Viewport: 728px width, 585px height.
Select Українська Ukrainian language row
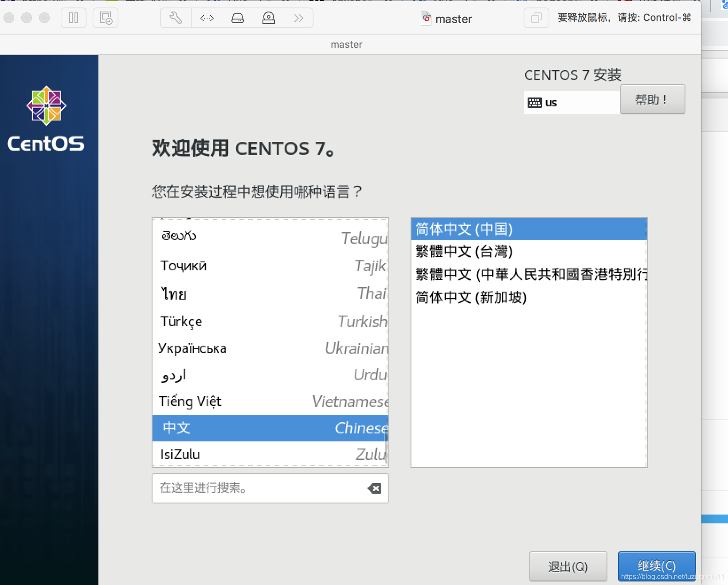pos(270,348)
